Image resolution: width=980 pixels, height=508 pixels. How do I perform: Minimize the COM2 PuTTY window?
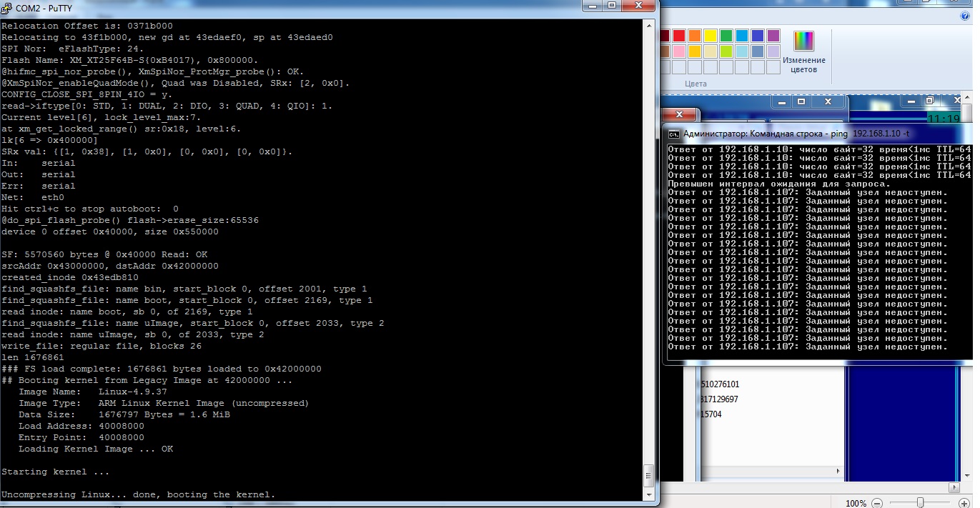point(593,6)
